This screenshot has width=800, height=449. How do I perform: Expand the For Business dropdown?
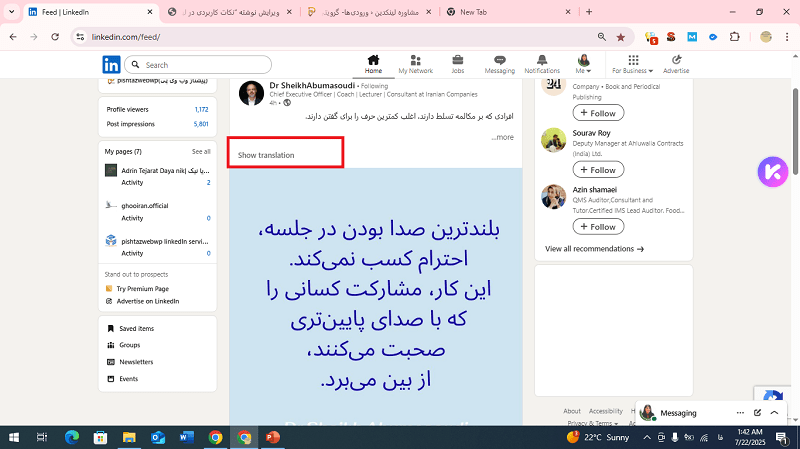(x=630, y=64)
